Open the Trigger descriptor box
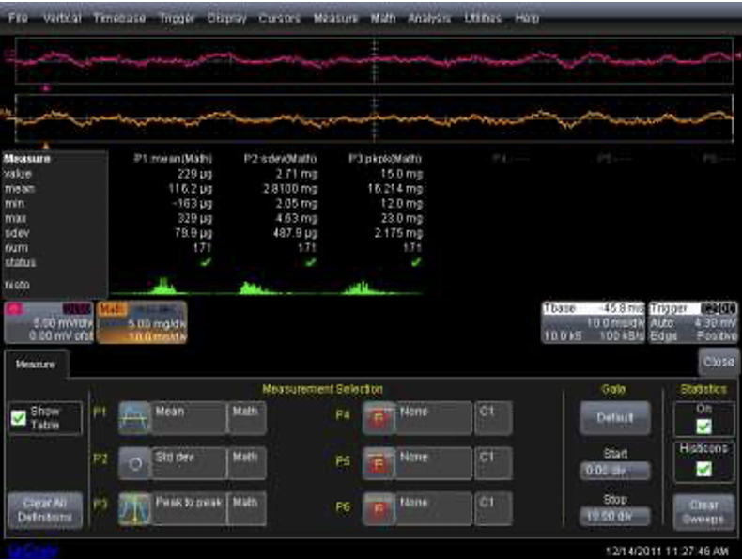742x560 pixels. (705, 321)
